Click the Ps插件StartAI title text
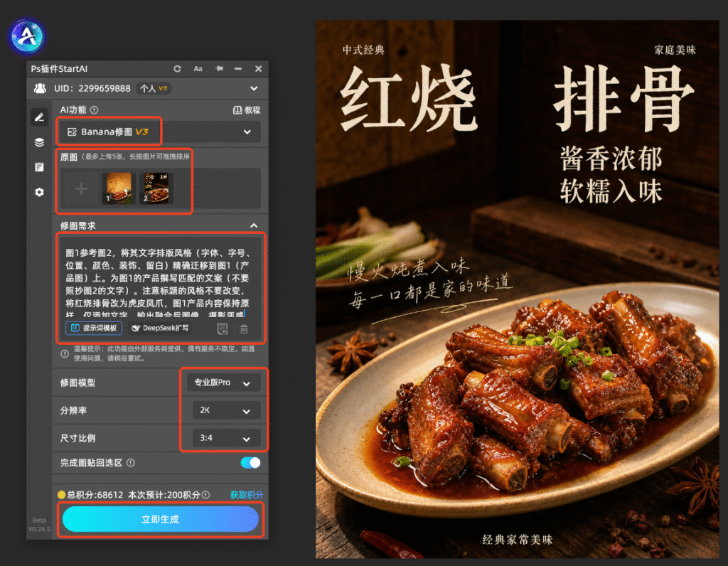This screenshot has width=728, height=566. [x=59, y=69]
